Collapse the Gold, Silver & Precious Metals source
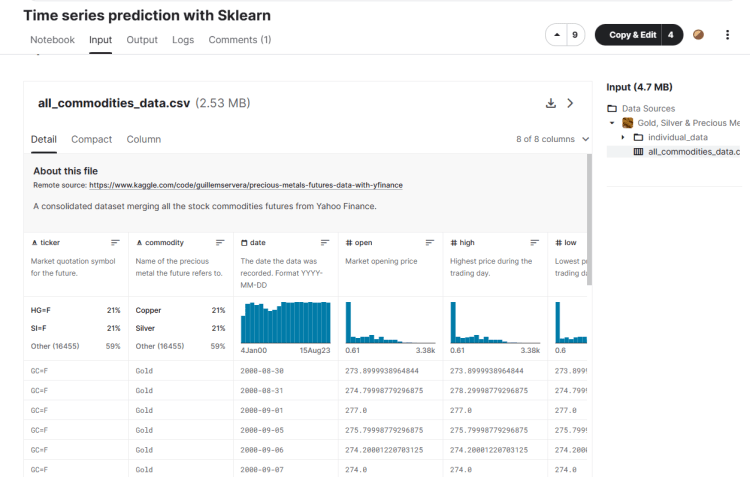This screenshot has width=750, height=477. (612, 123)
